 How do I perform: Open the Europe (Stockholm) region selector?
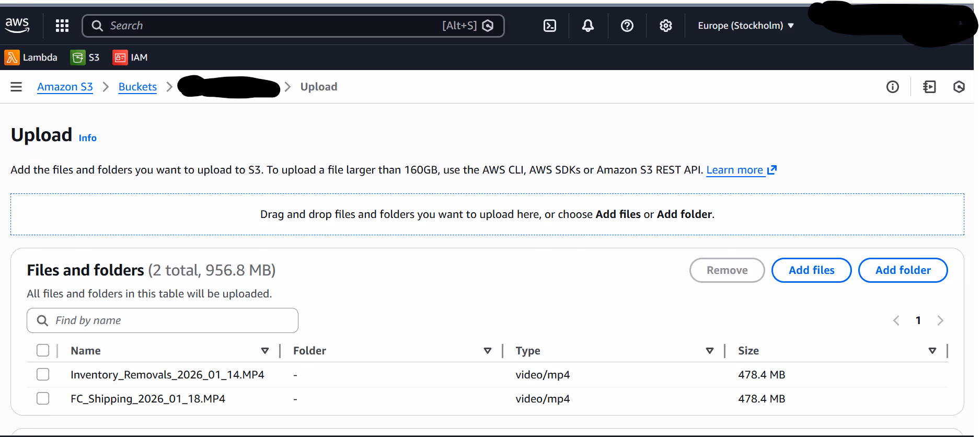pyautogui.click(x=746, y=26)
